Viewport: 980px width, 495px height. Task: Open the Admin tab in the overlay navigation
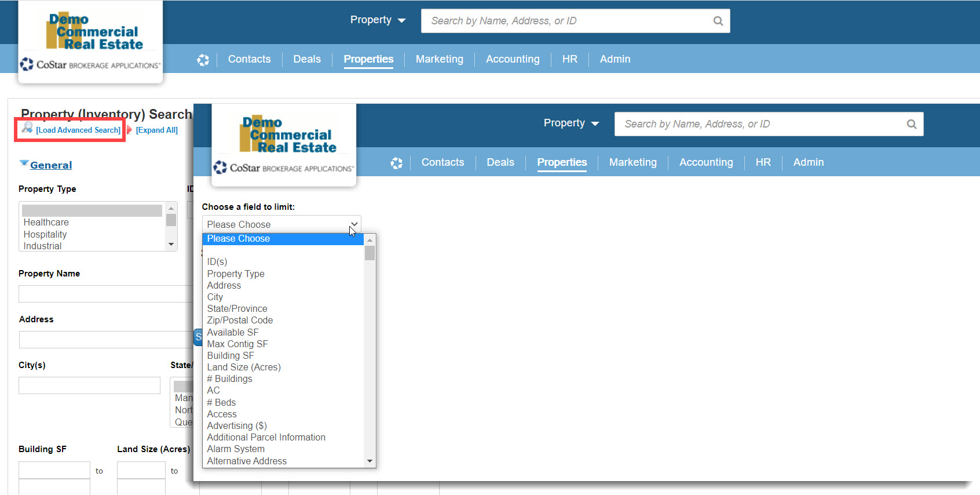pos(809,162)
